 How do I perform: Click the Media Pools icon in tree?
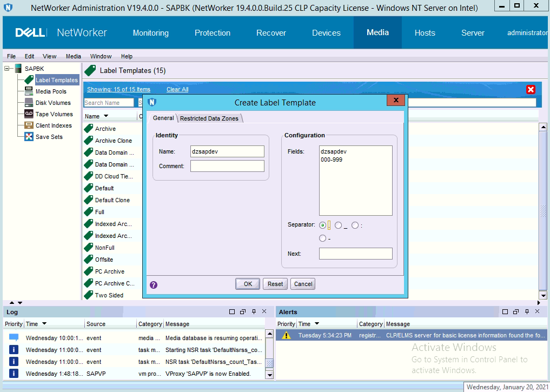click(x=29, y=91)
